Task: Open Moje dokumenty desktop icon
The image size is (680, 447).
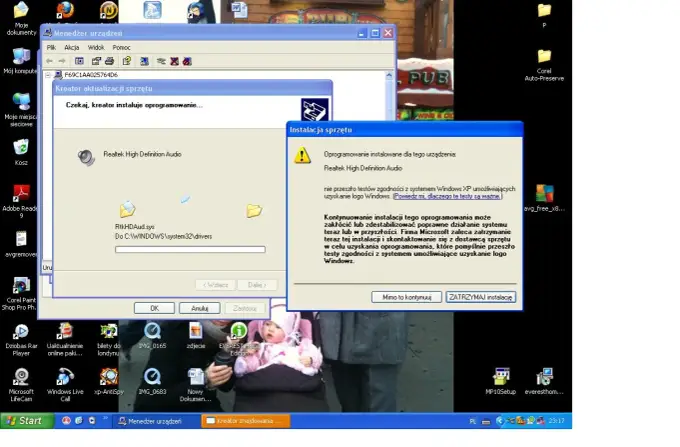Action: point(21,19)
